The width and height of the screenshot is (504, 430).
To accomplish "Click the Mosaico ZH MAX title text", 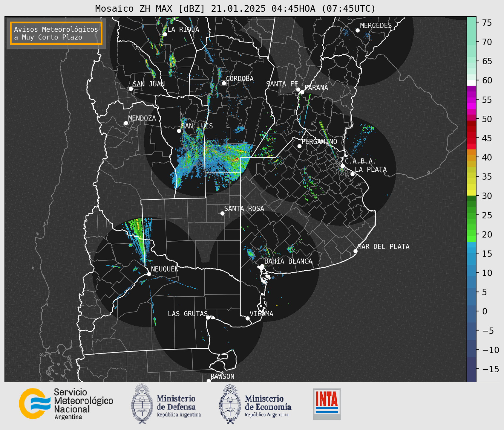I will click(235, 8).
